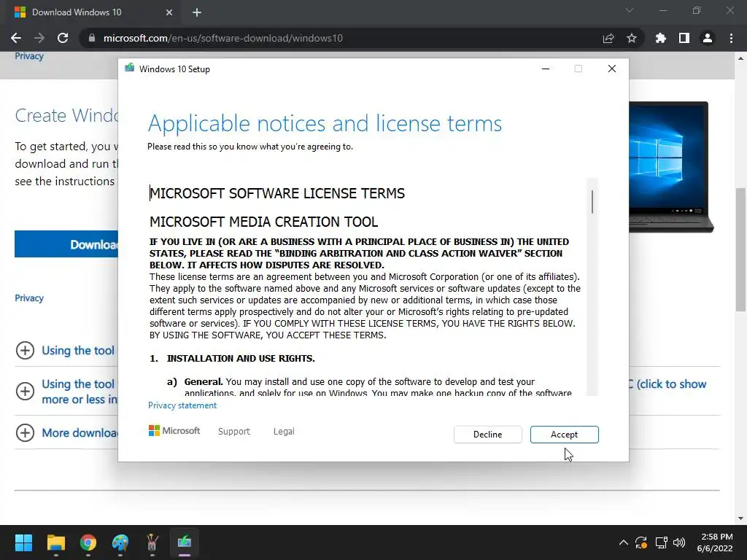Click the 'Applicable notices and license terms' title
This screenshot has height=560, width=747.
pyautogui.click(x=325, y=124)
